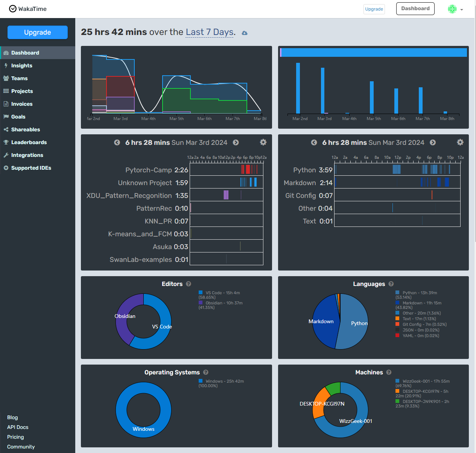Screen dimensions: 476x453
Task: Click help icon beside Operating Systems title
Action: [x=206, y=372]
